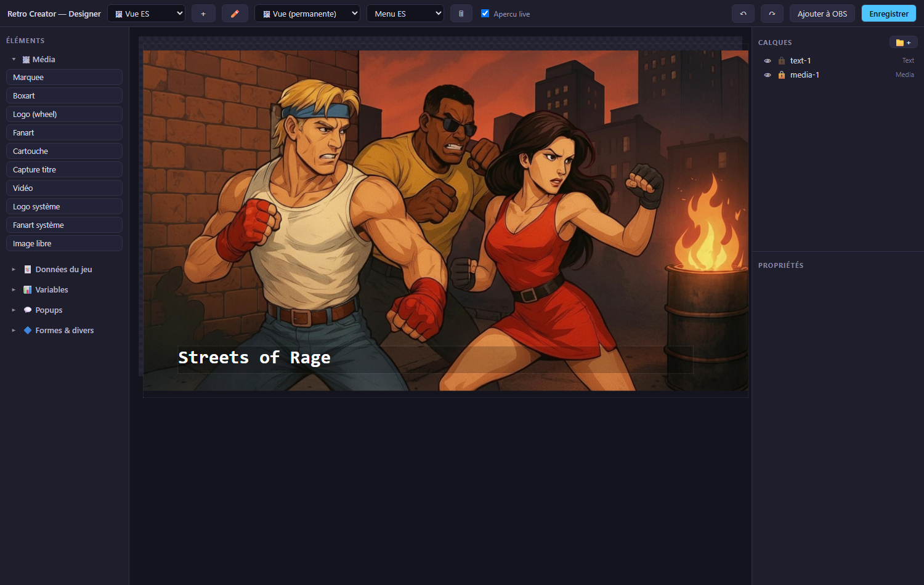Add a new layer folder in Calques

[x=903, y=42]
